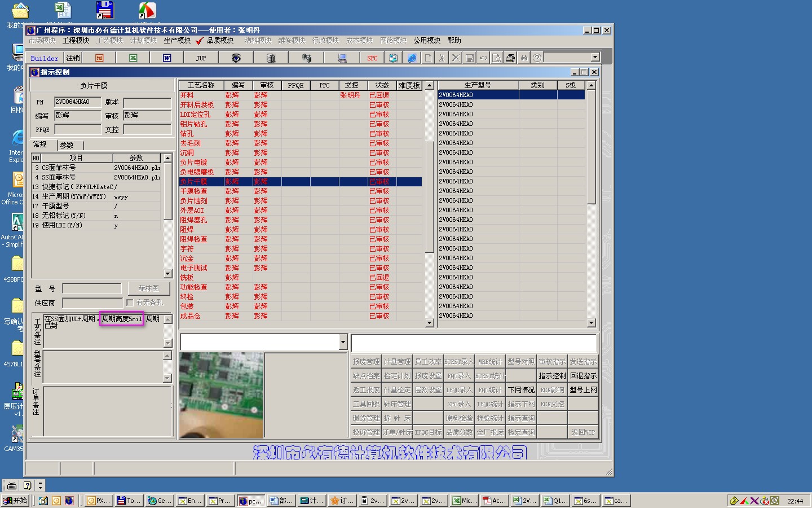
Task: Open the Word icon in toolbar
Action: tap(167, 58)
